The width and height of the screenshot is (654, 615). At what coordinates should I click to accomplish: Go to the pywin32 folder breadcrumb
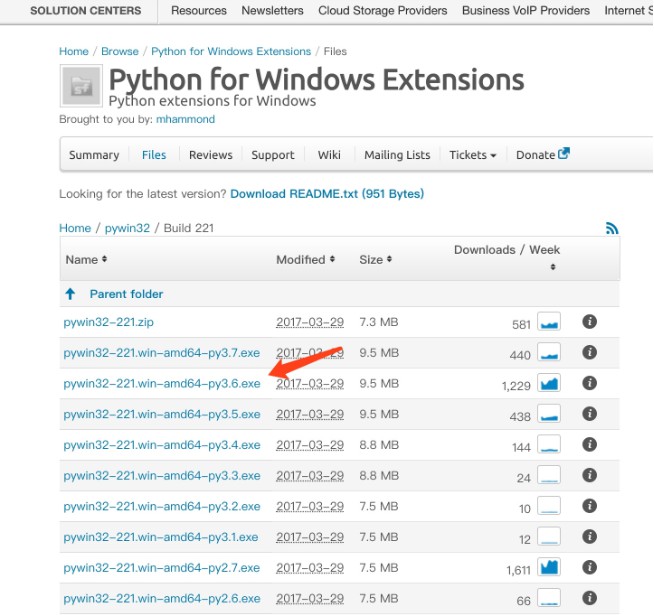pos(127,228)
